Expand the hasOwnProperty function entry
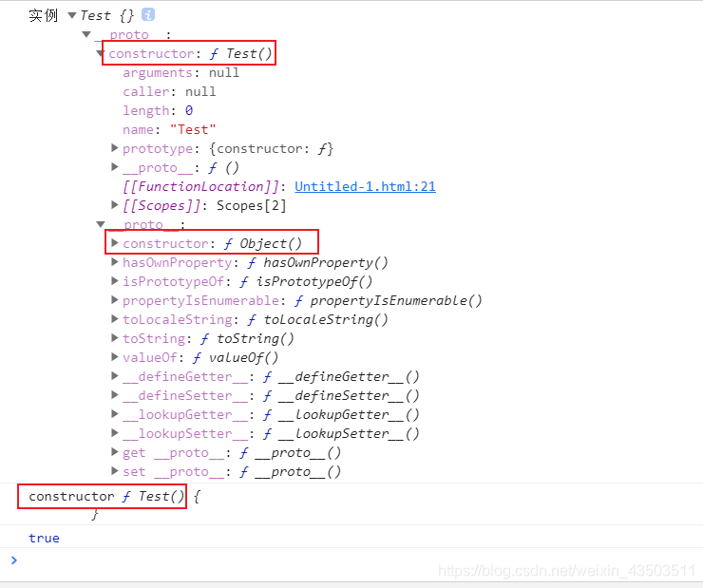Viewport: 703px width, 588px height. (x=115, y=262)
